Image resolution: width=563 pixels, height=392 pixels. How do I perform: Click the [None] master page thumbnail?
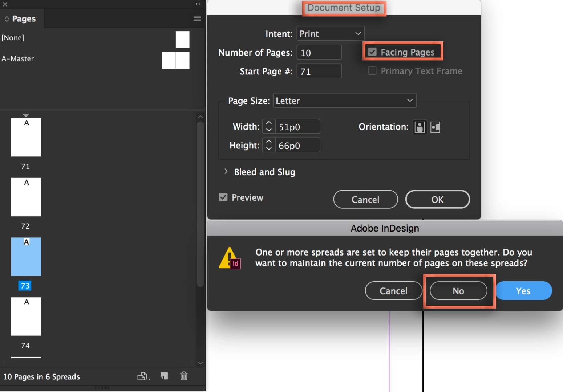pos(183,40)
